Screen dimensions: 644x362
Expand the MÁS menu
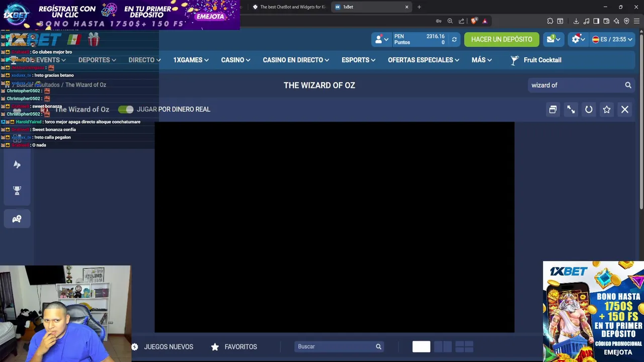coord(481,60)
